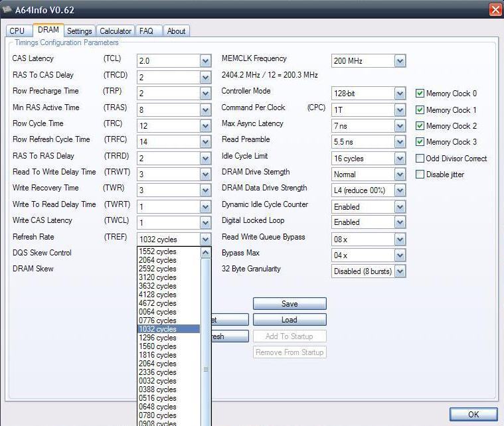
Task: Open the MEMCLK Frequency dropdown
Action: coord(400,61)
